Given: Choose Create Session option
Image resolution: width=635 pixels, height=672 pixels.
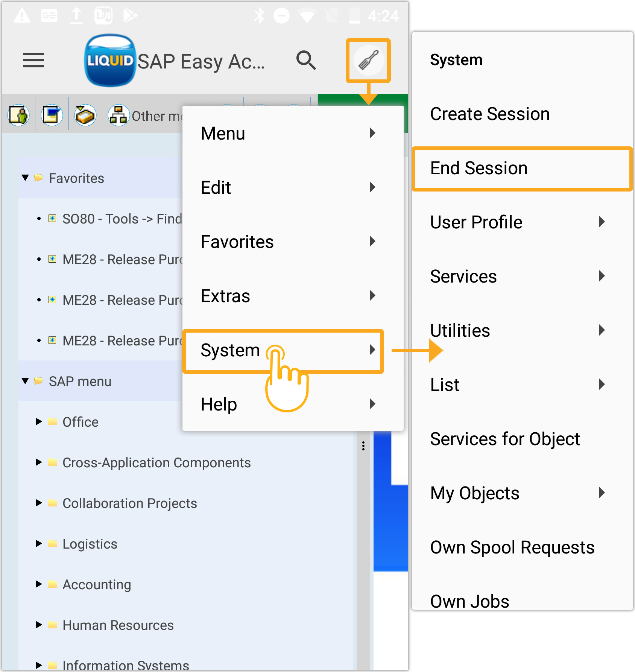Looking at the screenshot, I should 490,114.
